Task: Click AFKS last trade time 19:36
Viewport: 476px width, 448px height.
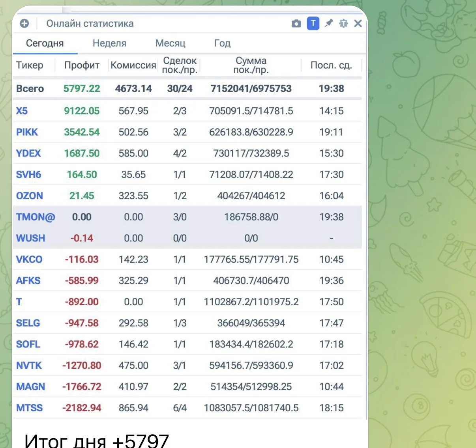Action: coord(331,281)
